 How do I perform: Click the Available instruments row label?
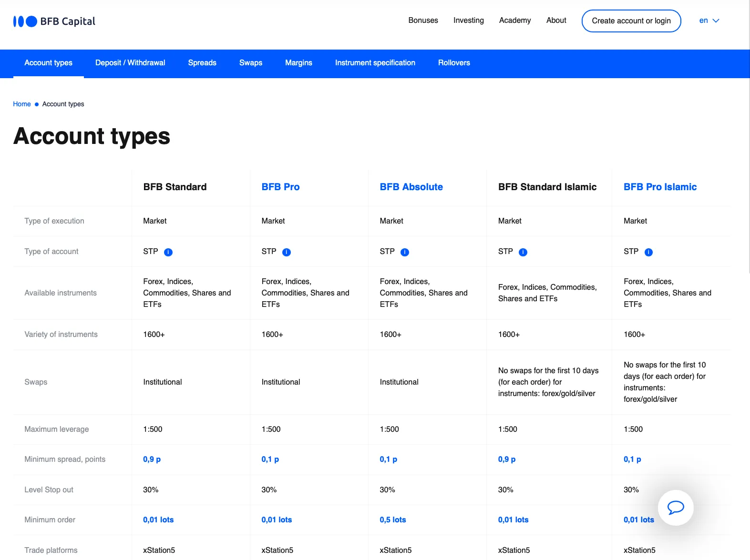(x=61, y=293)
